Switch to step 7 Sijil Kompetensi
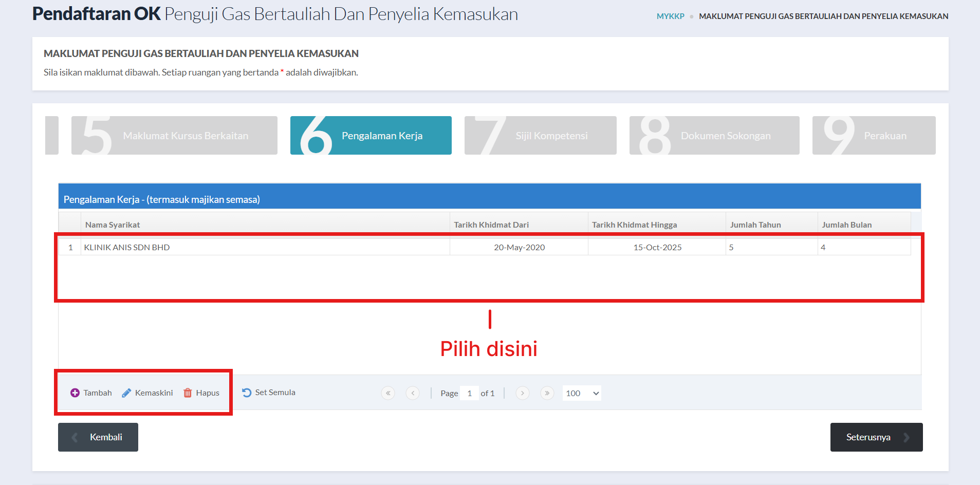 (540, 136)
